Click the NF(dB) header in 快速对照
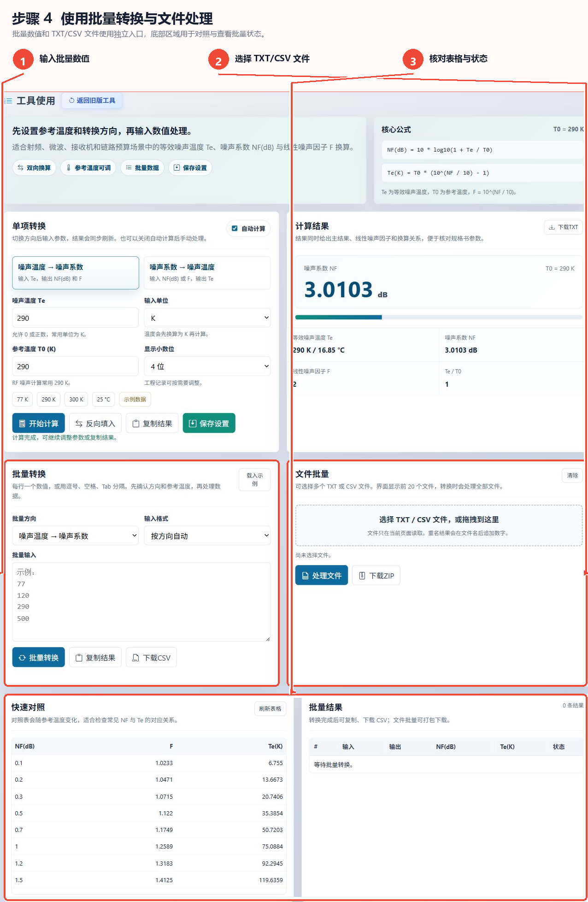The width and height of the screenshot is (588, 902). point(25,746)
